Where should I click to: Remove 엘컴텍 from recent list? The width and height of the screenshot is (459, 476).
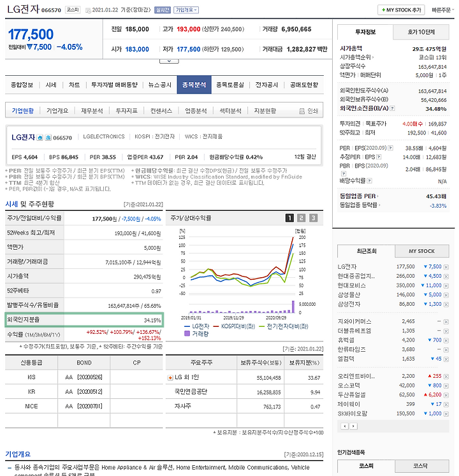pos(446,359)
